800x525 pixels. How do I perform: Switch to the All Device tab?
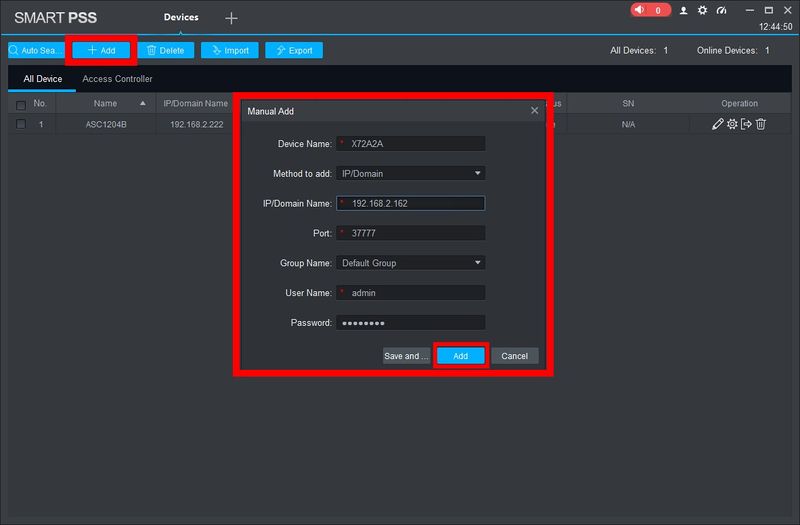click(42, 79)
